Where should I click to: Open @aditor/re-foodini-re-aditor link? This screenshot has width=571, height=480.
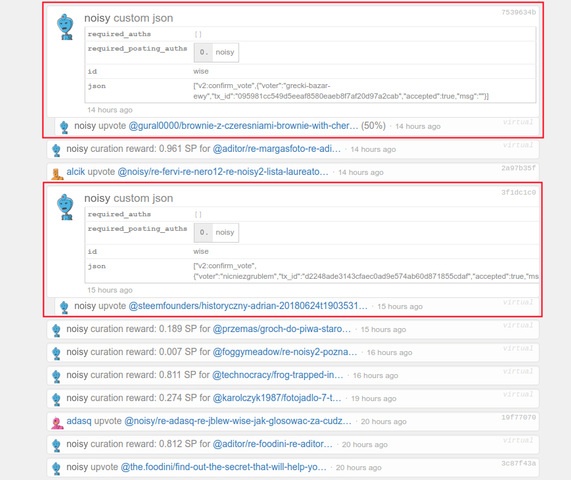(x=272, y=444)
